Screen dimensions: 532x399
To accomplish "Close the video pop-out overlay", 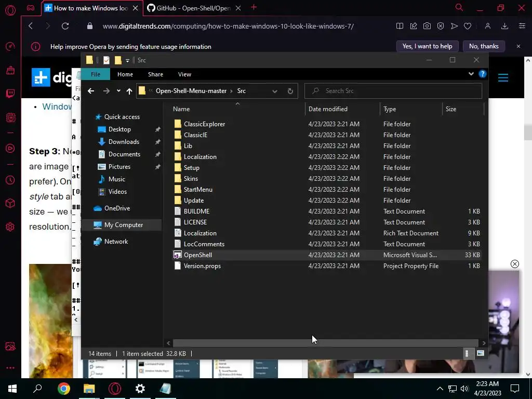I will point(515,264).
